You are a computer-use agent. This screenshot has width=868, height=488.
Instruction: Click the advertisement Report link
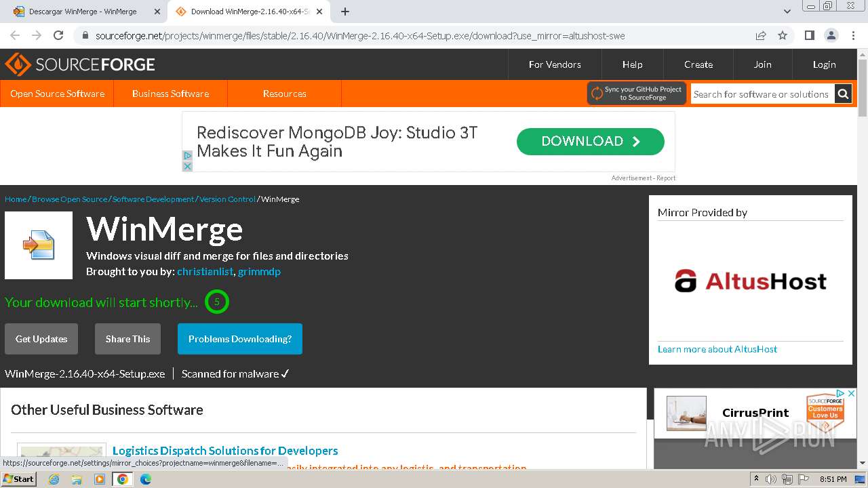(x=666, y=178)
